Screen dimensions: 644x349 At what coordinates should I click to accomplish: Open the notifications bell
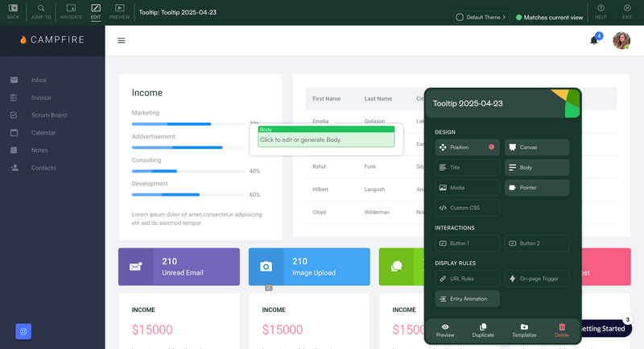click(x=594, y=40)
